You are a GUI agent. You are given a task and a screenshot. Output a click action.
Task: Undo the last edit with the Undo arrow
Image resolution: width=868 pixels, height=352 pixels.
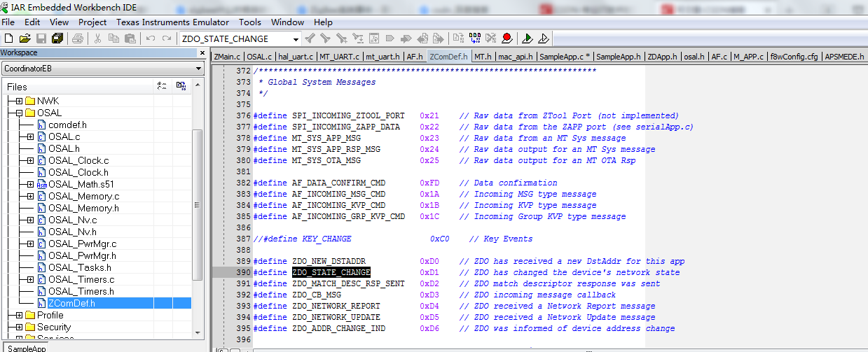[151, 38]
